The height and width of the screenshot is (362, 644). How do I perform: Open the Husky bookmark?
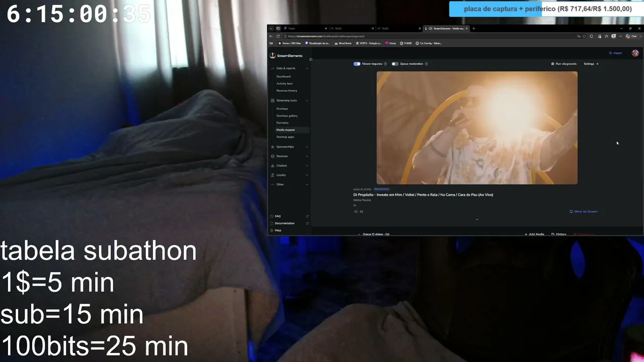(x=391, y=43)
